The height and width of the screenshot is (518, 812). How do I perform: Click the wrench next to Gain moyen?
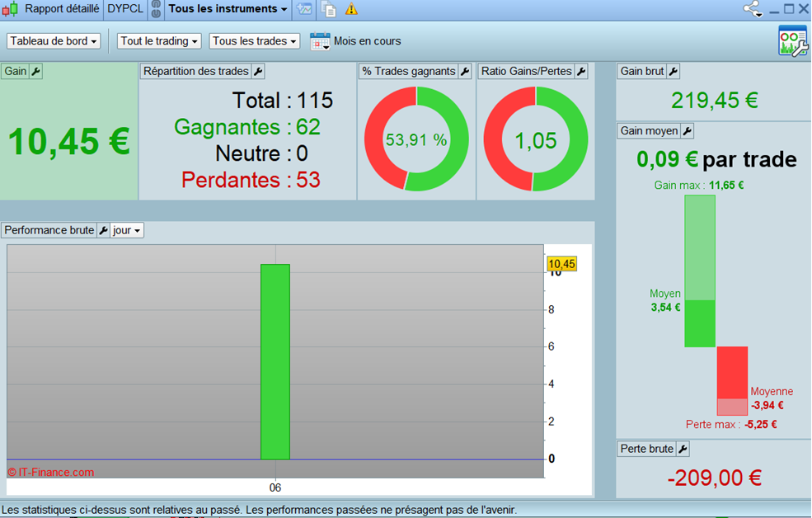coord(688,131)
